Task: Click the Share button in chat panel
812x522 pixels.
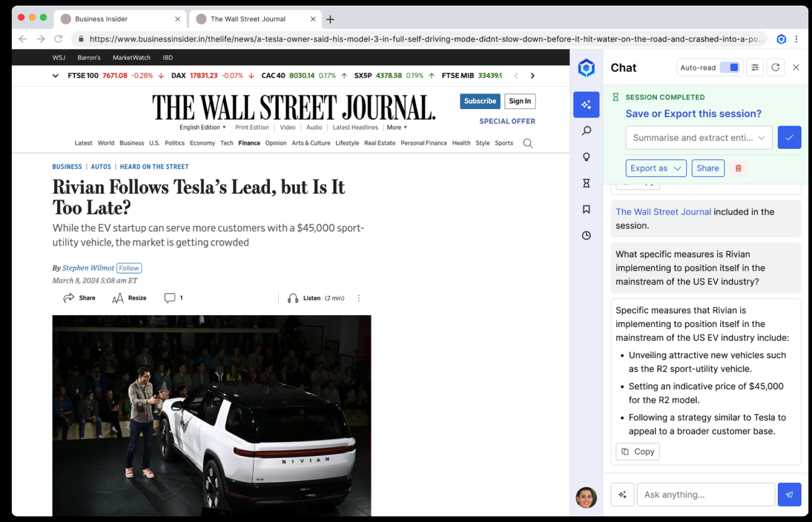Action: [x=708, y=168]
